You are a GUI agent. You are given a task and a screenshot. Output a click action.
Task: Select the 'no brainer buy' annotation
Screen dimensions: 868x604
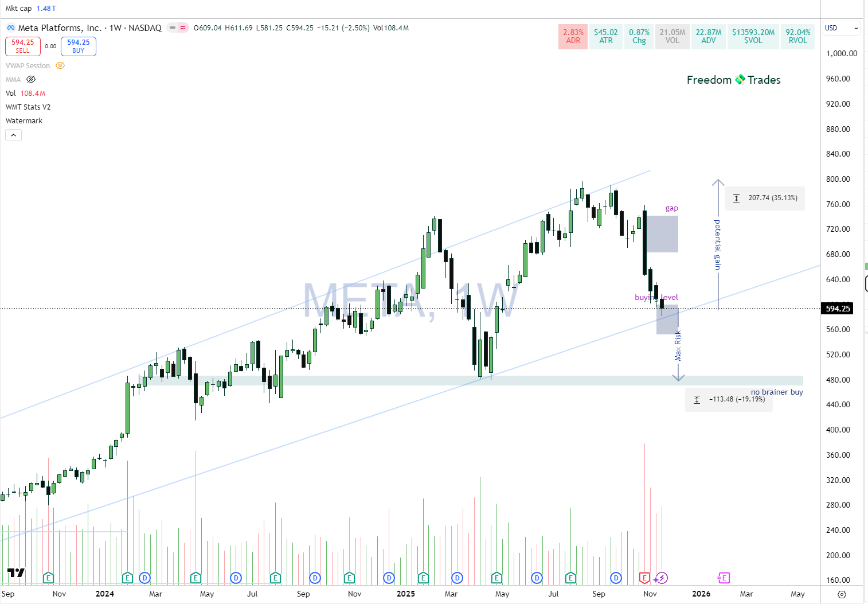[777, 392]
